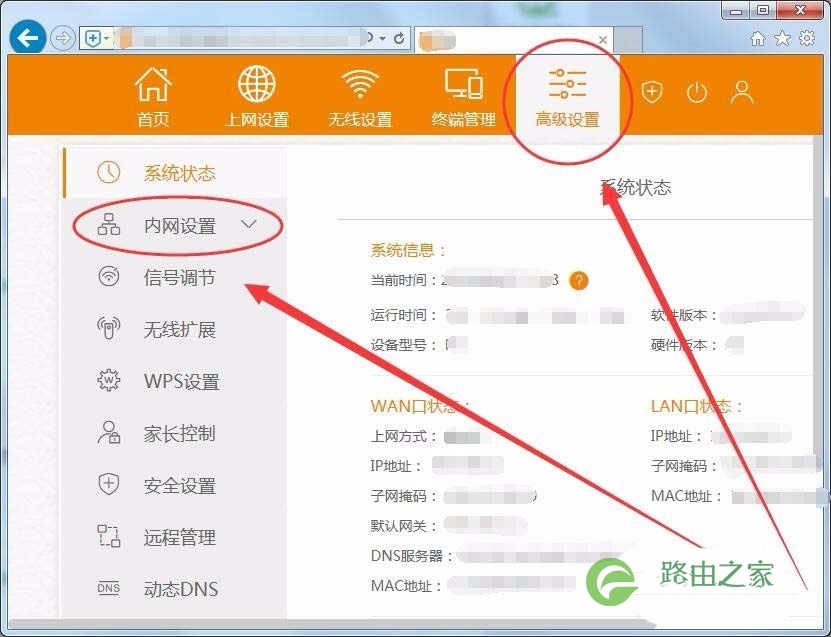The image size is (831, 637).
Task: Click the orange question mark help icon
Action: (x=579, y=280)
